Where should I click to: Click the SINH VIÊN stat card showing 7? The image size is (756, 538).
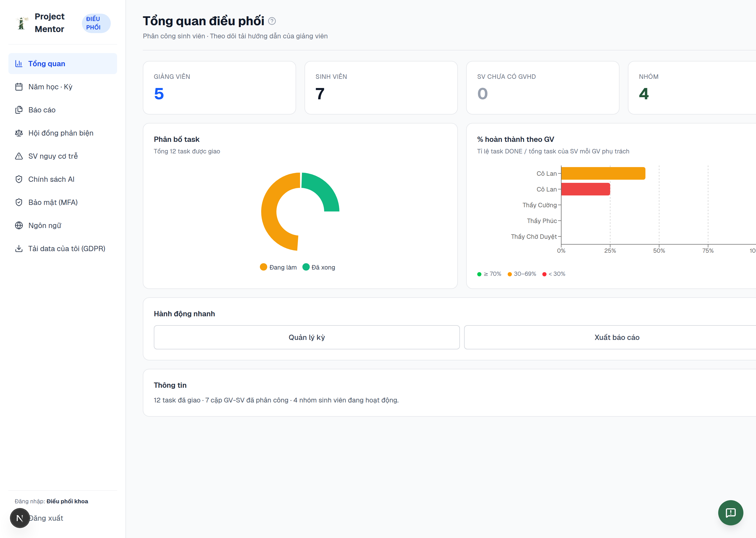381,88
